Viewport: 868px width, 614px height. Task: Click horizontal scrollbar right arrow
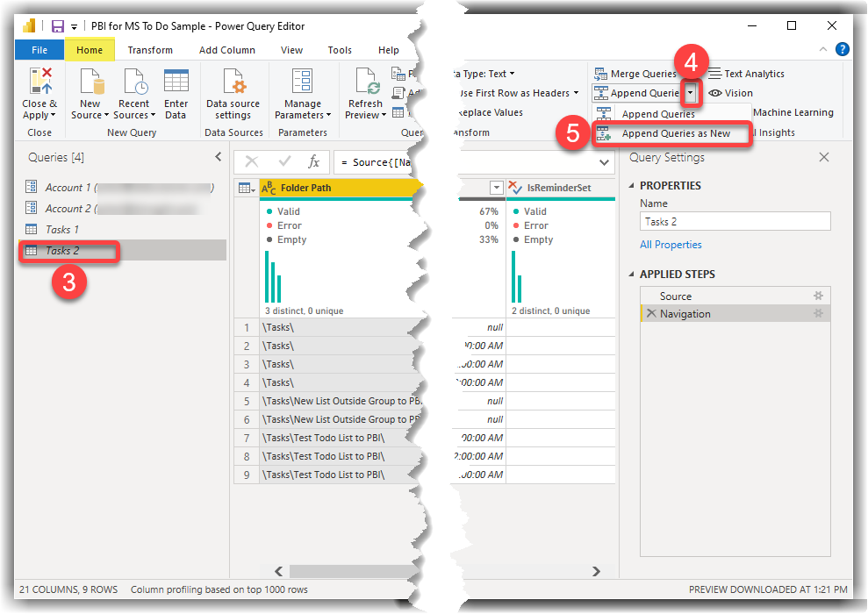[x=596, y=571]
